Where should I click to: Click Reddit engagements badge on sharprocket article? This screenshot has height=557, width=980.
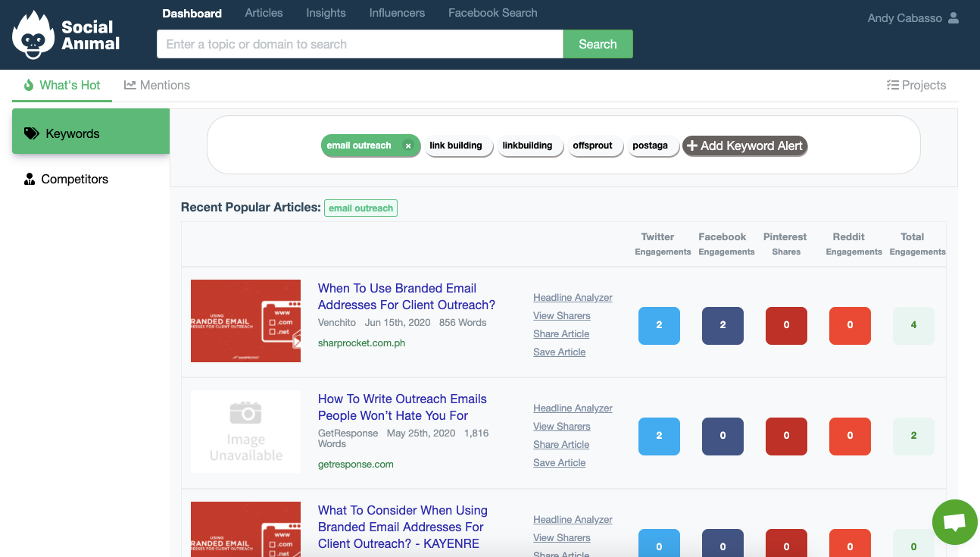coord(850,324)
